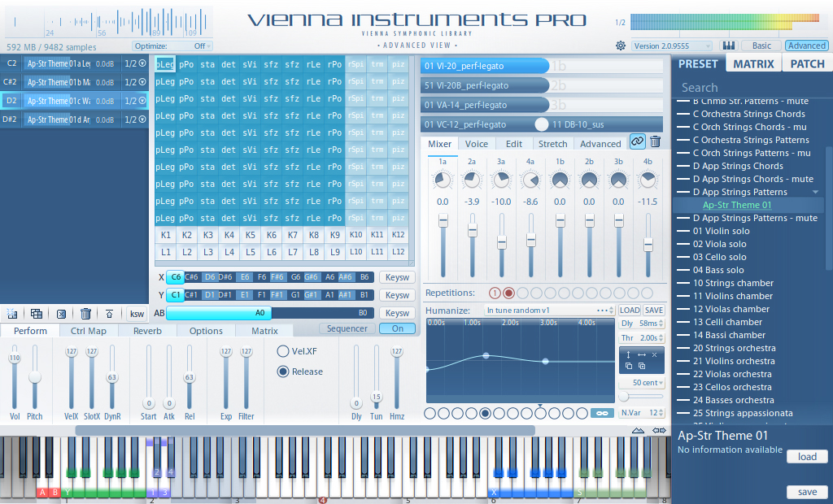Click the clear matrix X-box icon
833x504 pixels.
click(61, 313)
